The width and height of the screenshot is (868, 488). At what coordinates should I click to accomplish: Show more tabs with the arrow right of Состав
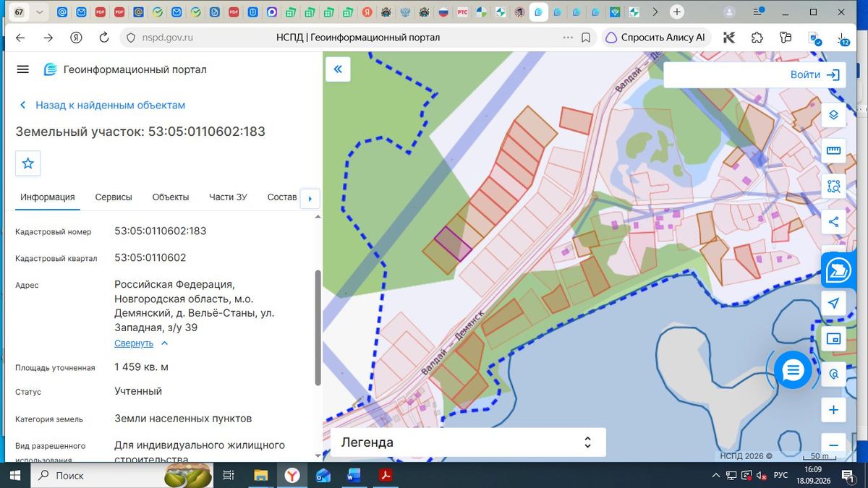[x=310, y=198]
